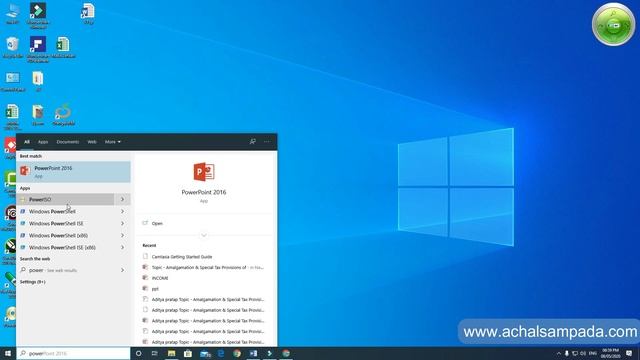
Task: Click Cortana circle icon on taskbar
Action: tap(138, 353)
